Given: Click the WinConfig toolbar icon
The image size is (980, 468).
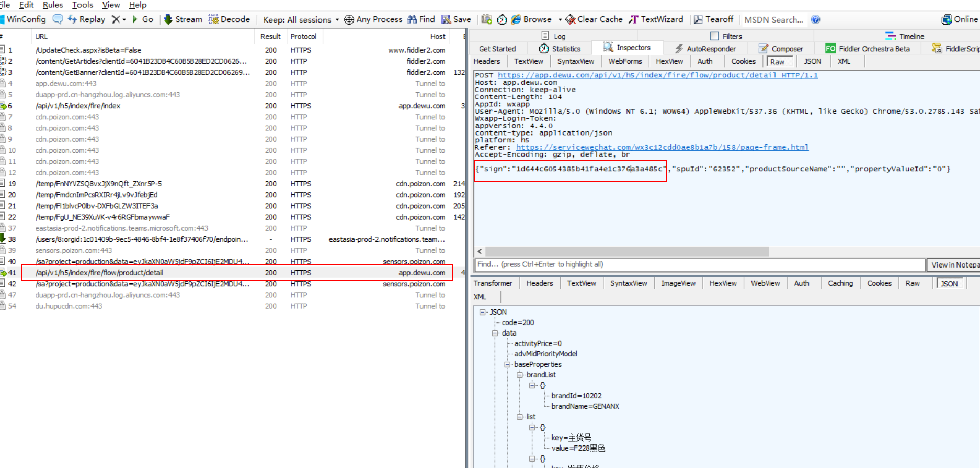Looking at the screenshot, I should pyautogui.click(x=24, y=19).
